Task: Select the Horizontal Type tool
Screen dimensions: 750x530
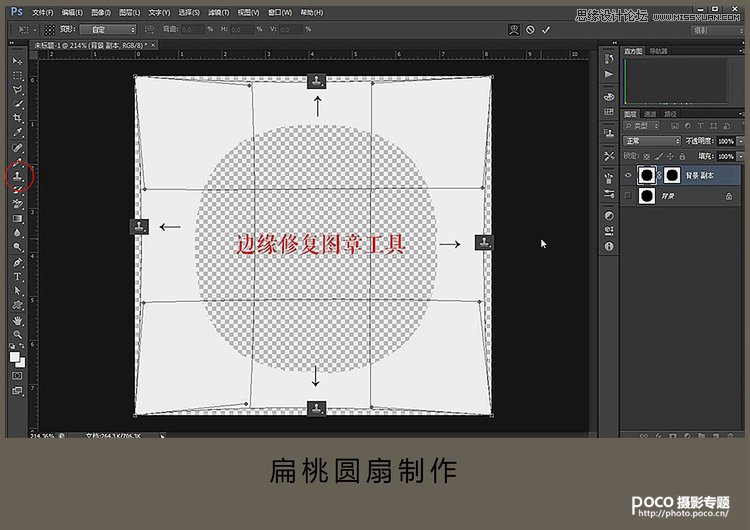Action: 17,276
